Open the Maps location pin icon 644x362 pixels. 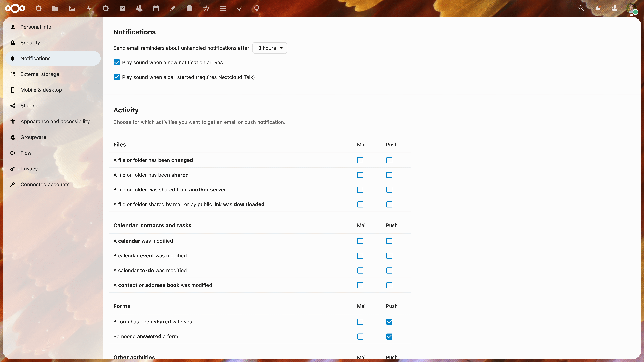pos(257,8)
